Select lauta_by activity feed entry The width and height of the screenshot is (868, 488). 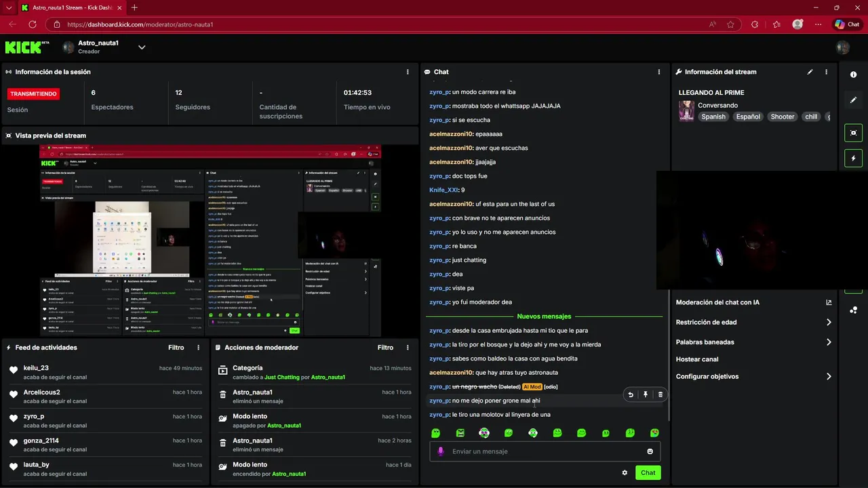(x=105, y=469)
